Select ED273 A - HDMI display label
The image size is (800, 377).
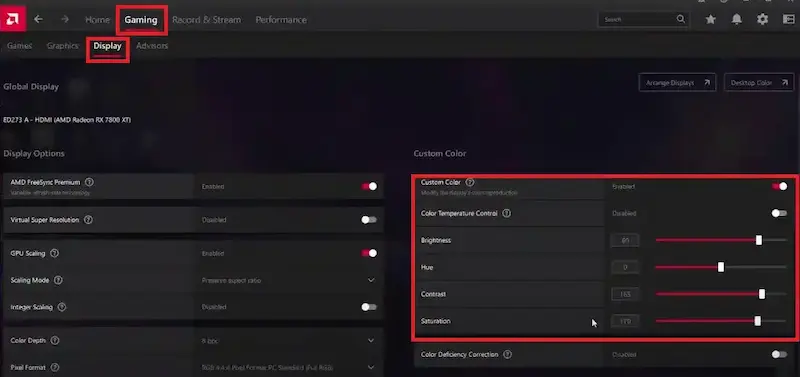tap(67, 120)
